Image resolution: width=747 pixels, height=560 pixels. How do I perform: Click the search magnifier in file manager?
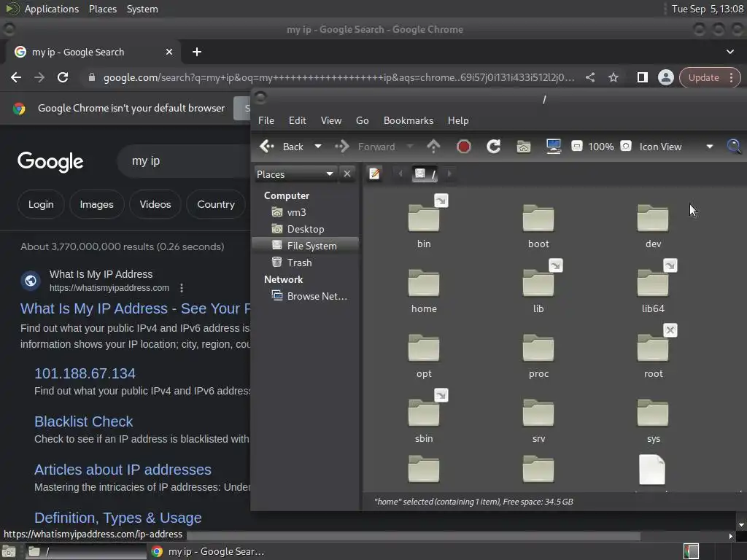point(734,146)
